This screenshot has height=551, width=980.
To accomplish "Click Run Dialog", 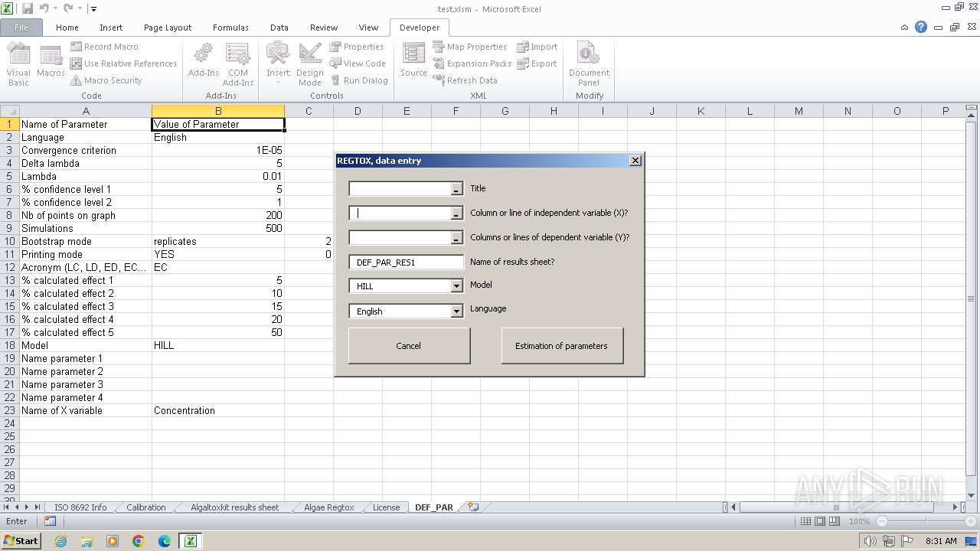I will (359, 80).
